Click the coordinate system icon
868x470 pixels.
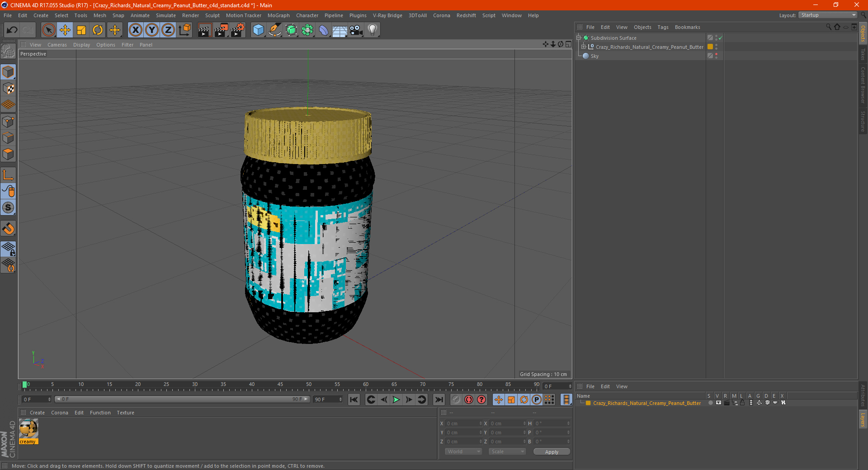185,30
